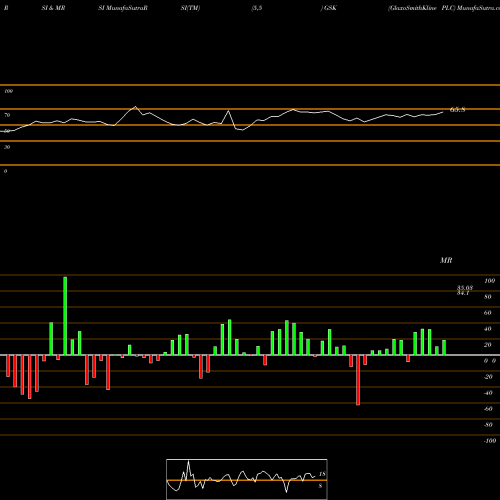500x500 pixels.
Task: Click the 20 axis label in MR panel
Action: coord(488,345)
